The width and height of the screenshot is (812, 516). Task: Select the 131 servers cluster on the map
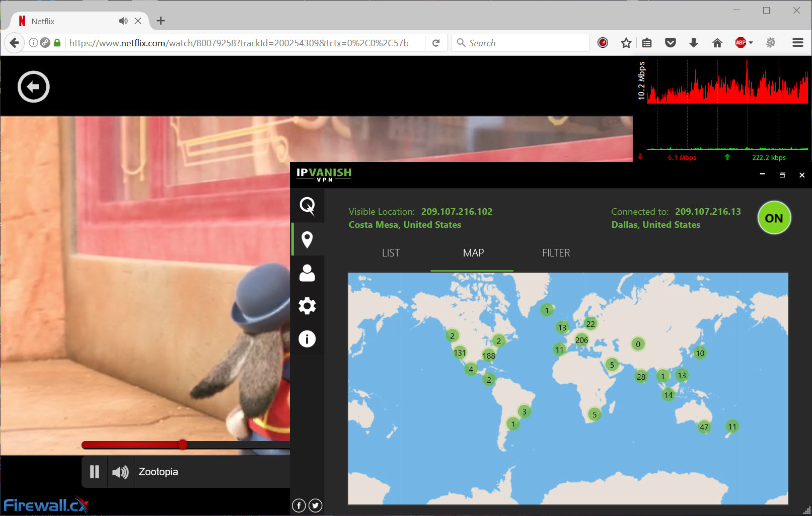tap(460, 353)
